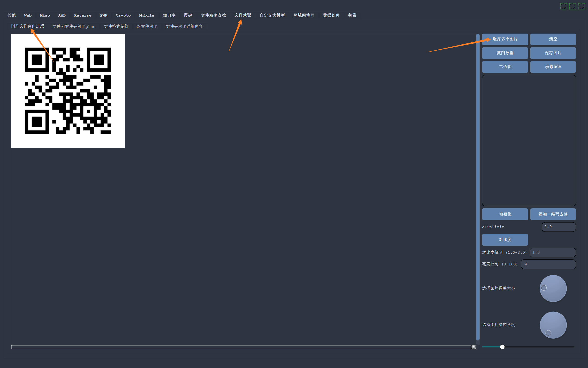Select the AWD tab

[x=62, y=15]
